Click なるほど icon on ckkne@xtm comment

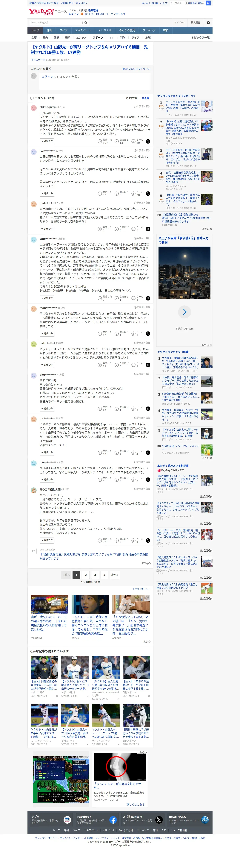116,141
